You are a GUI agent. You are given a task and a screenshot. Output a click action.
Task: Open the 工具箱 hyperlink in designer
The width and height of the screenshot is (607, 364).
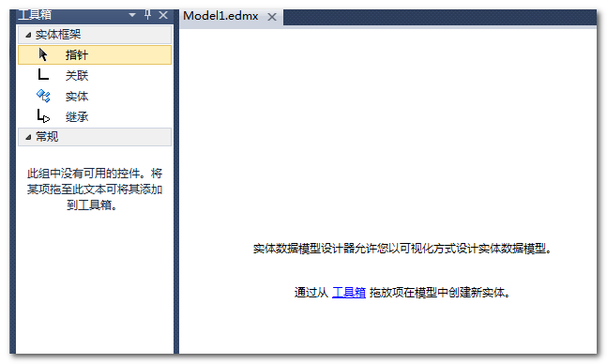(x=349, y=292)
